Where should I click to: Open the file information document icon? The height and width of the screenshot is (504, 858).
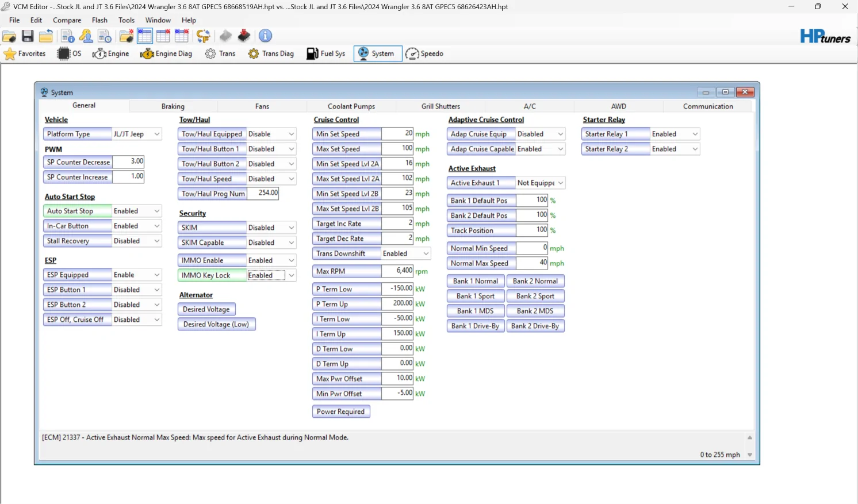point(68,36)
